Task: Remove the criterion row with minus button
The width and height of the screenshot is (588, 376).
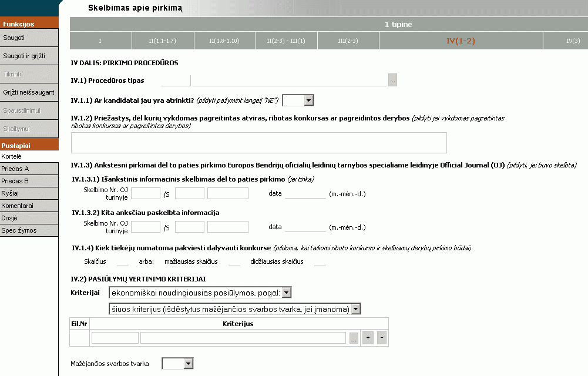Action: pos(382,338)
